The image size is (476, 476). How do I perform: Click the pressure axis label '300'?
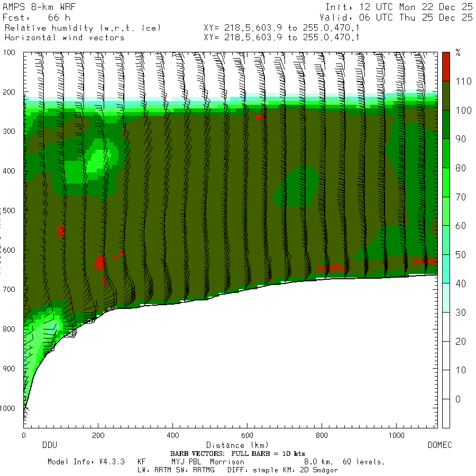(x=9, y=131)
